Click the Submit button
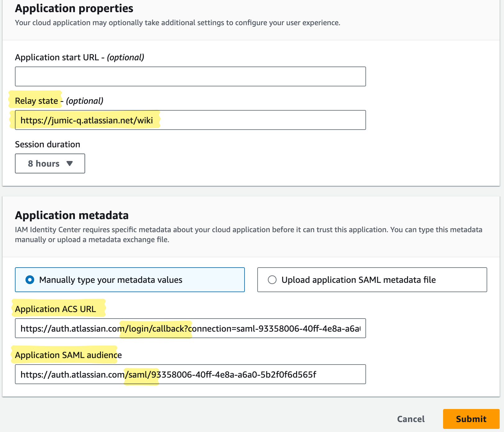504x432 pixels. 471,419
